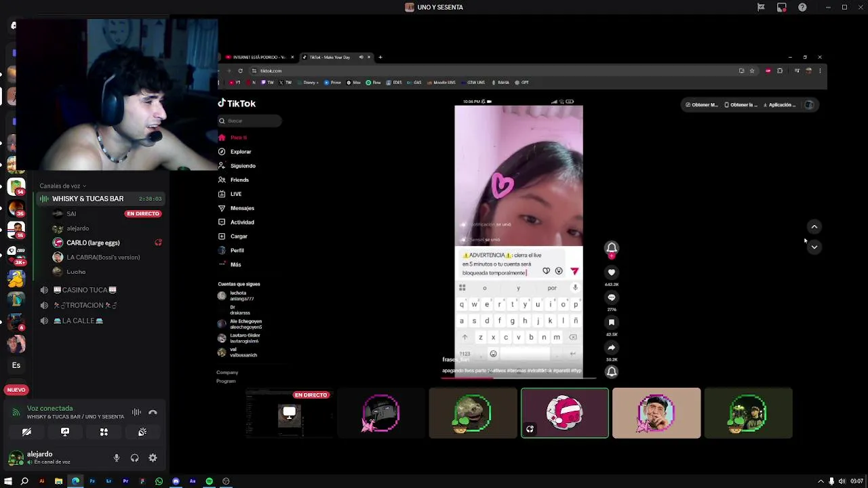The height and width of the screenshot is (488, 868).
Task: Open Discord soundboard
Action: [142, 432]
